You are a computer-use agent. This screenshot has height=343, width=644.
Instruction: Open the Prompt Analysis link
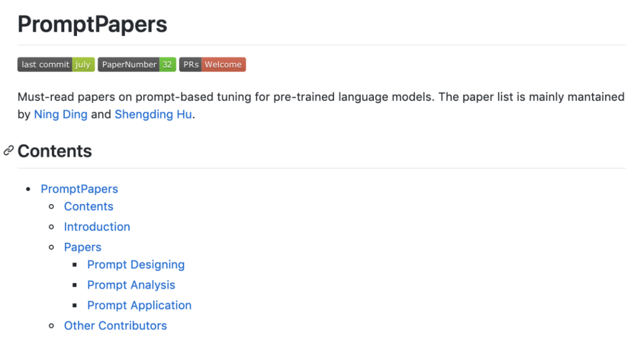pos(131,285)
